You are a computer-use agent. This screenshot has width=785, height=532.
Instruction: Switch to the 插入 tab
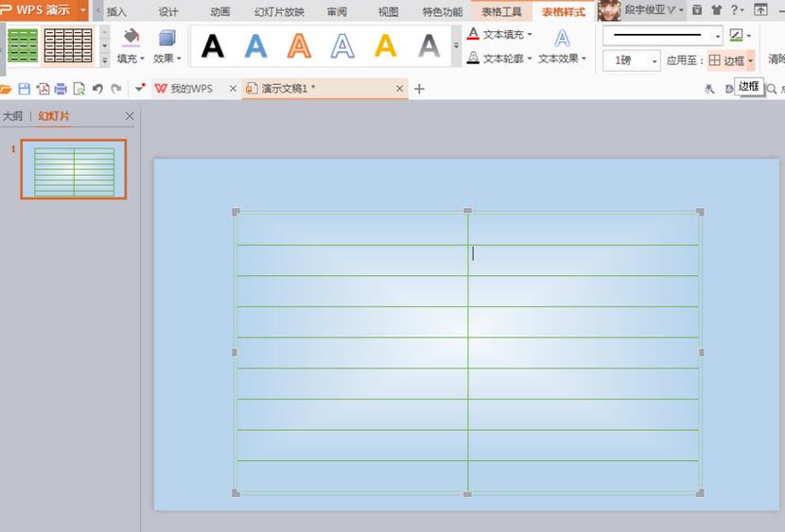[116, 12]
